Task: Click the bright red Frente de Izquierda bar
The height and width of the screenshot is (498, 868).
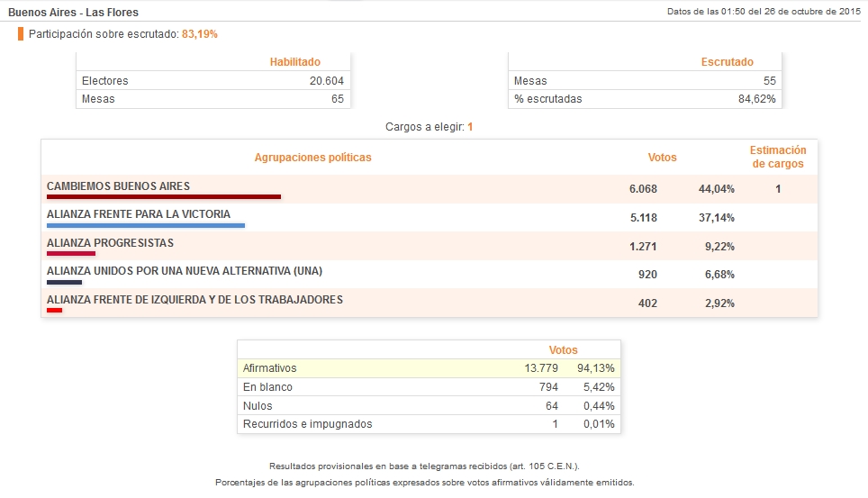Action: click(x=54, y=311)
